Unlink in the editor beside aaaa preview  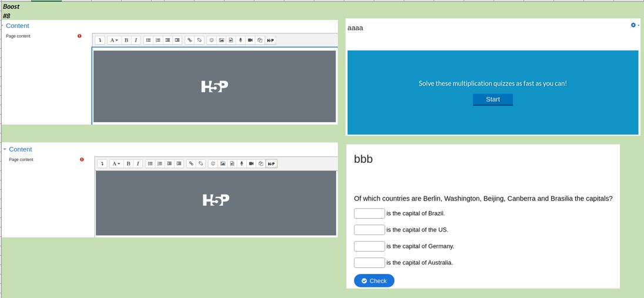click(x=199, y=41)
